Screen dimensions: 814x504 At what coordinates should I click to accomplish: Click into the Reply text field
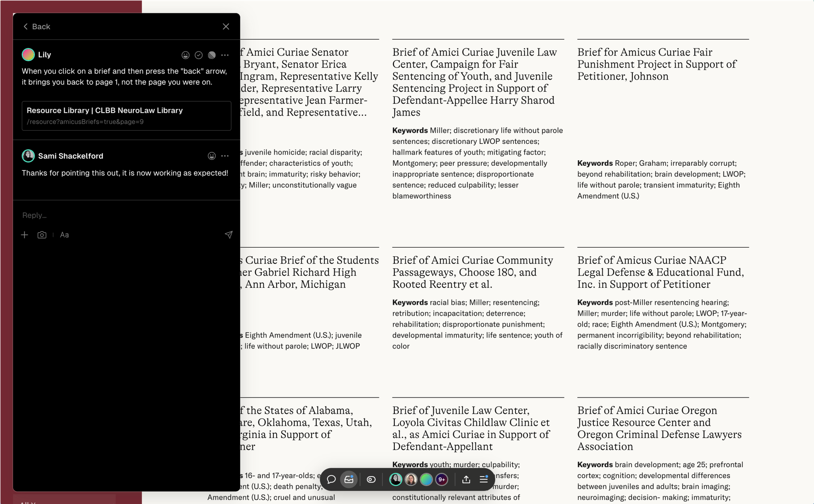(x=119, y=215)
